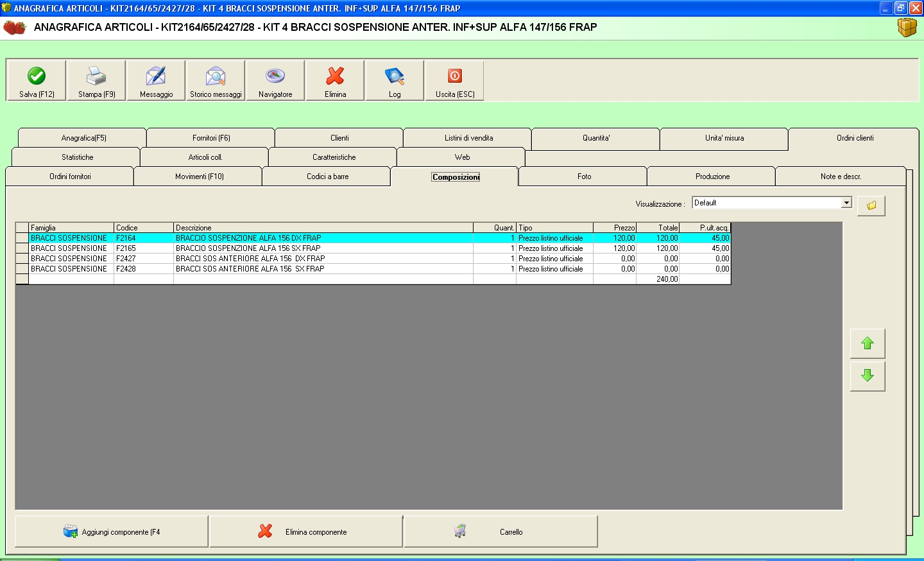Open the Ordini clienti tab
This screenshot has width=924, height=561.
(855, 138)
